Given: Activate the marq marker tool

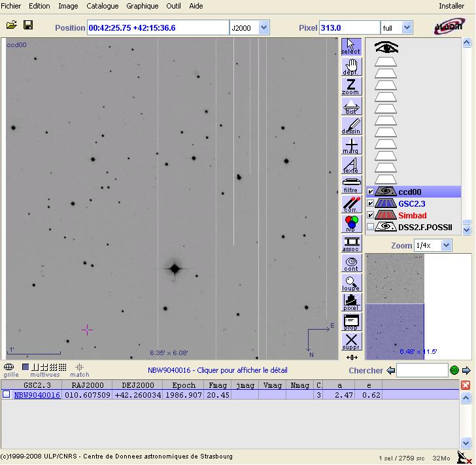Looking at the screenshot, I should (x=351, y=145).
